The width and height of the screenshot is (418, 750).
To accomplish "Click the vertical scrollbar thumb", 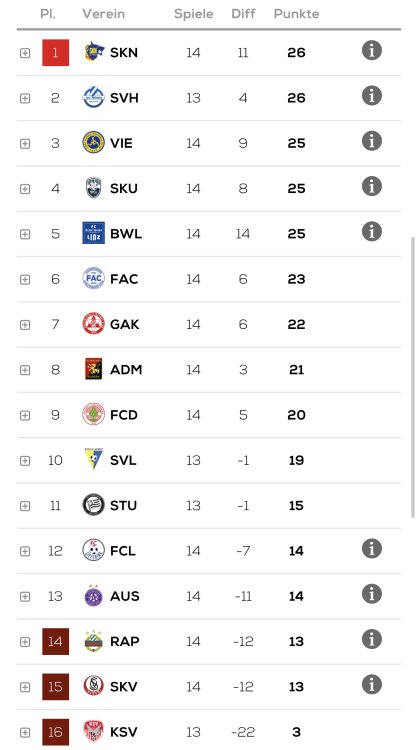I will pyautogui.click(x=413, y=377).
